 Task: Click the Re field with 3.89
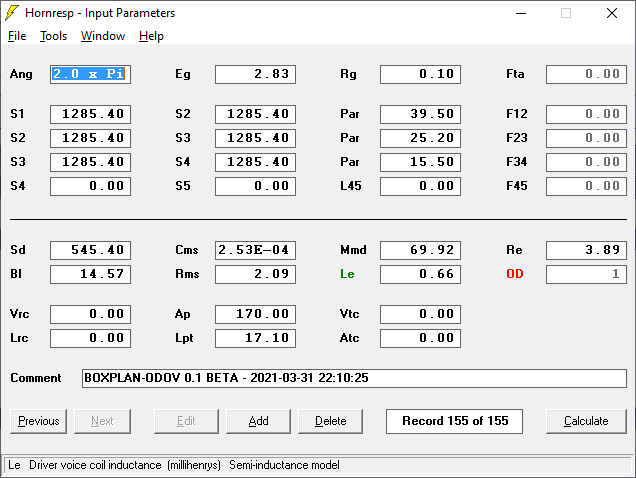[x=586, y=250]
